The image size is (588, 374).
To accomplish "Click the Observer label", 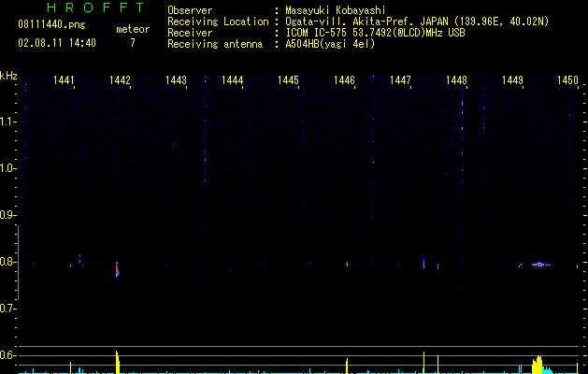I will coord(190,10).
